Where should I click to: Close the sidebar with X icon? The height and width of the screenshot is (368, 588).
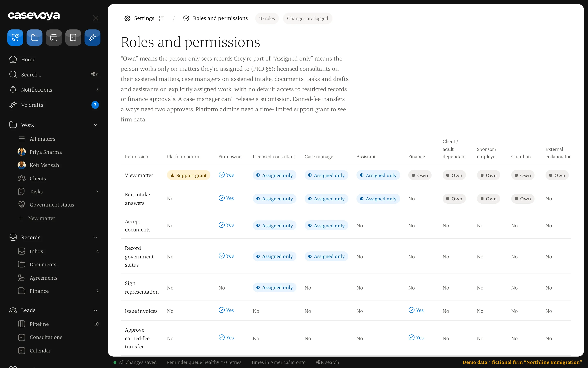(x=96, y=18)
